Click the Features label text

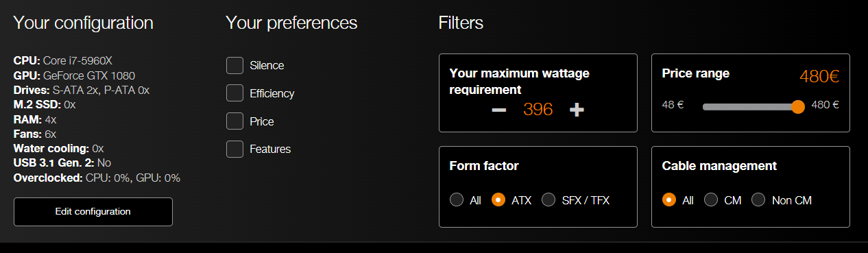(270, 149)
